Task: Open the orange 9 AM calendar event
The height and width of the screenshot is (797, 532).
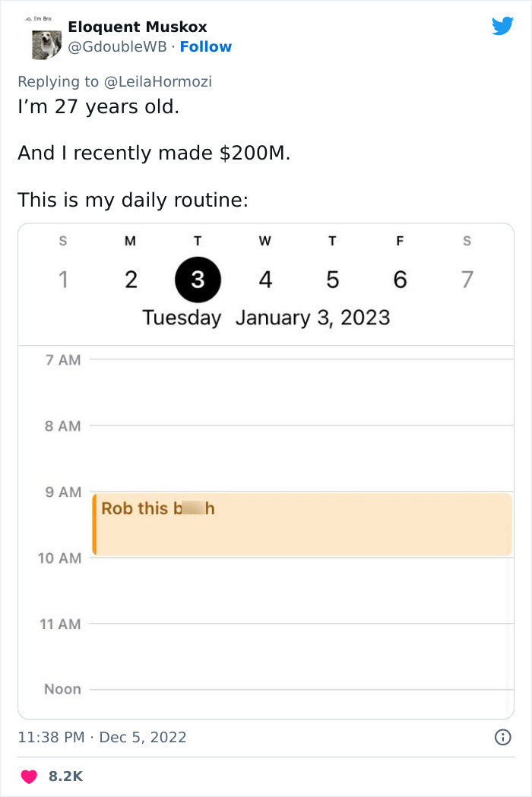Action: [x=302, y=524]
